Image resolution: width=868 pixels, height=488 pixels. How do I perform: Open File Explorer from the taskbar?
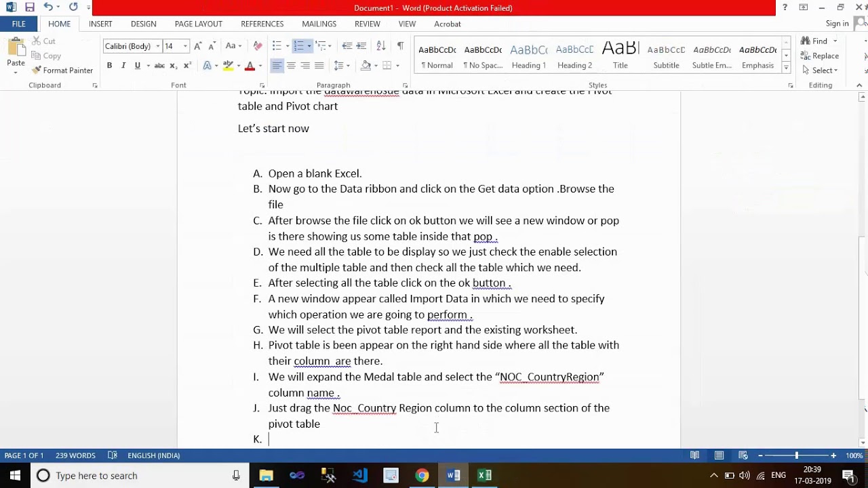tap(266, 475)
